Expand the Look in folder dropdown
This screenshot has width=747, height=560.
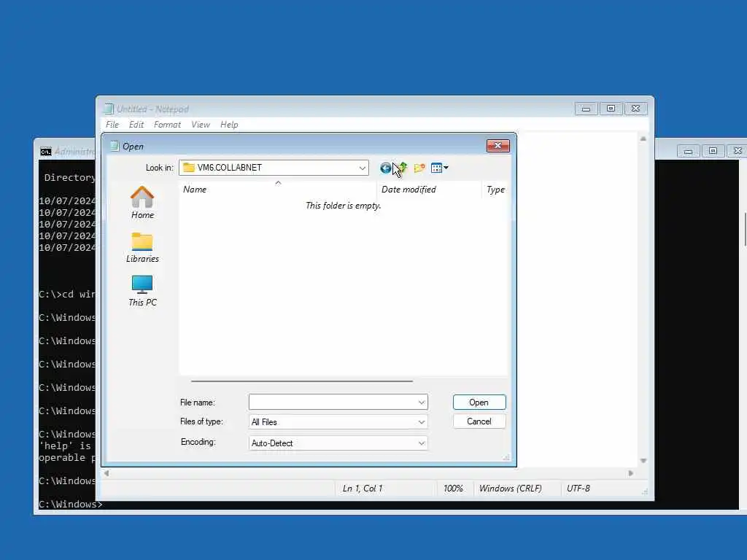[x=362, y=168]
